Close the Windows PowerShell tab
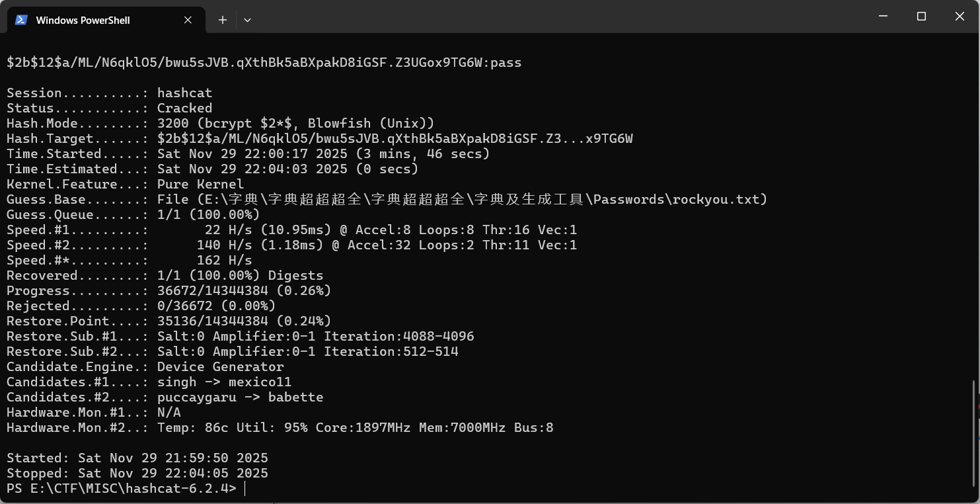Image resolution: width=980 pixels, height=504 pixels. [188, 20]
